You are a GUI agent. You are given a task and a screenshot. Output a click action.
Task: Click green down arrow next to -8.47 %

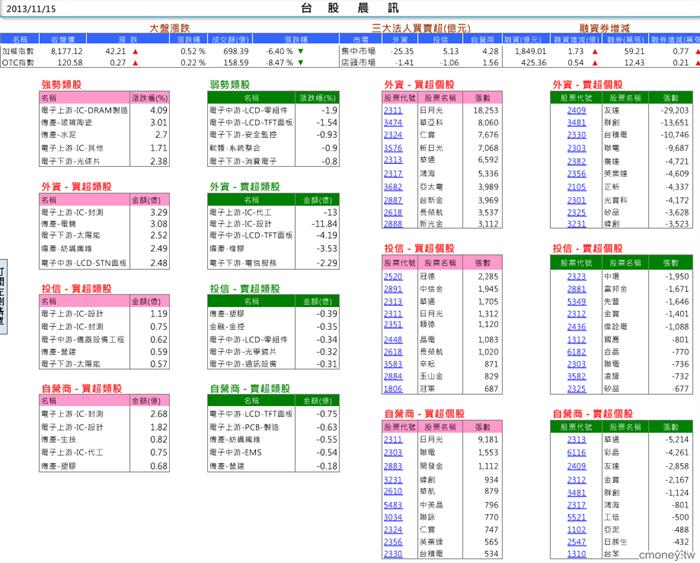pyautogui.click(x=299, y=61)
